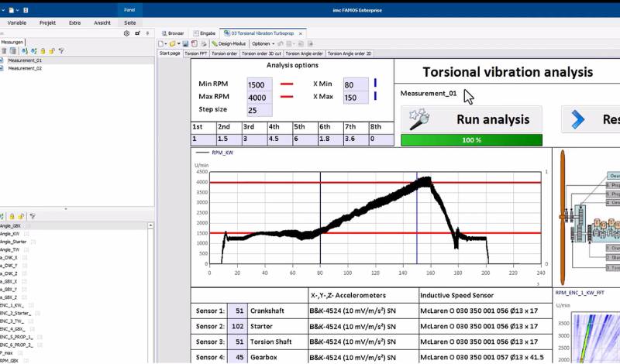Collapse the Messungen pane using splitter arrow
Image resolution: width=620 pixels, height=364 pixels.
tap(65, 208)
